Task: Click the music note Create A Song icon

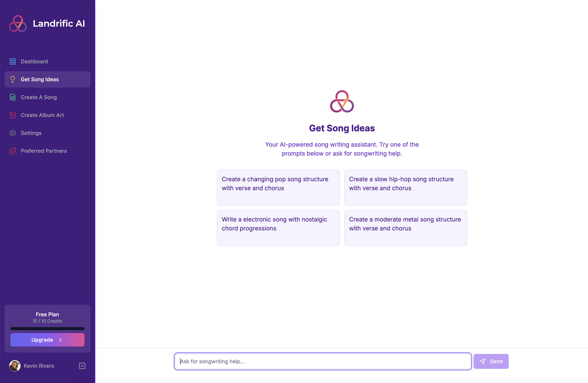Action: 13,97
